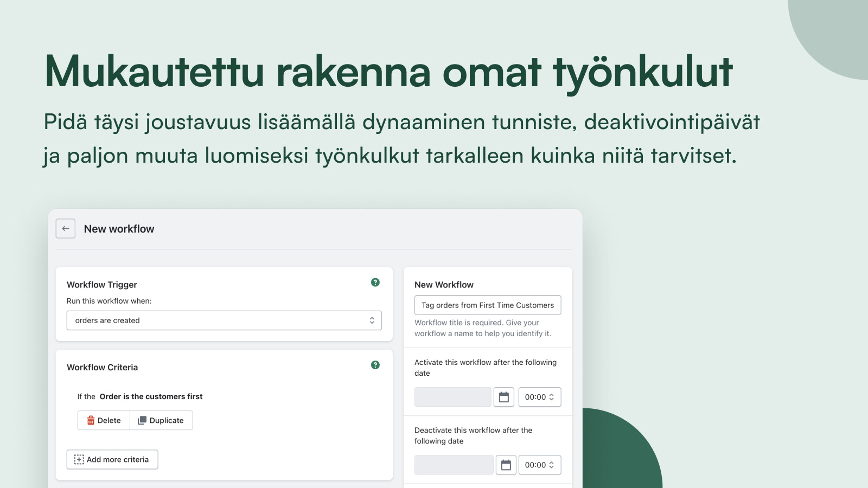This screenshot has height=488, width=868.
Task: Change the deactivation time 00:00 selector
Action: coord(540,465)
